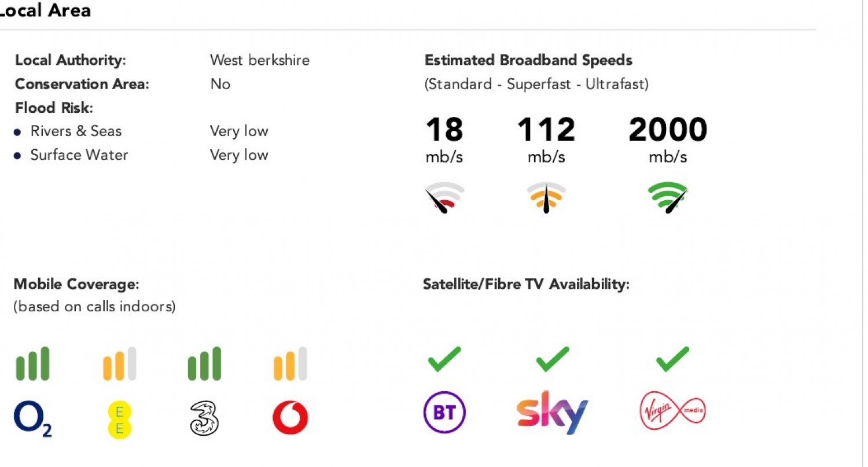Click the Estimated Broadband Speeds heading

click(528, 60)
